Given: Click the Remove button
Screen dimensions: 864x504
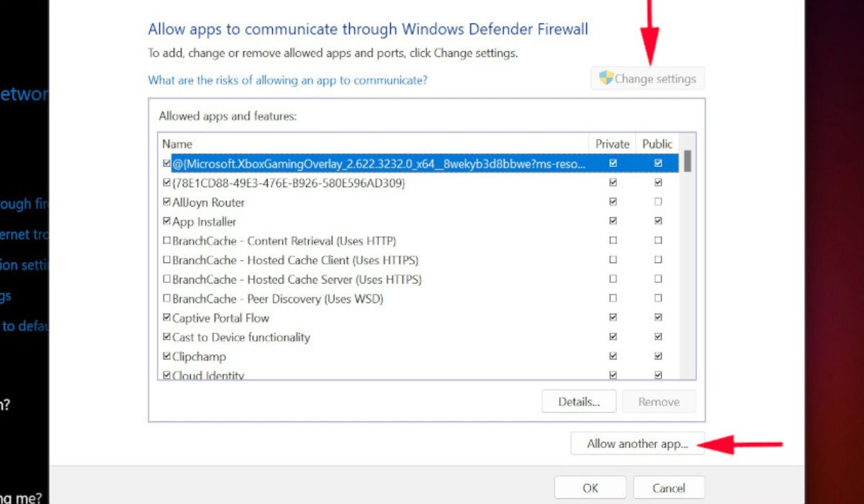Looking at the screenshot, I should point(658,401).
